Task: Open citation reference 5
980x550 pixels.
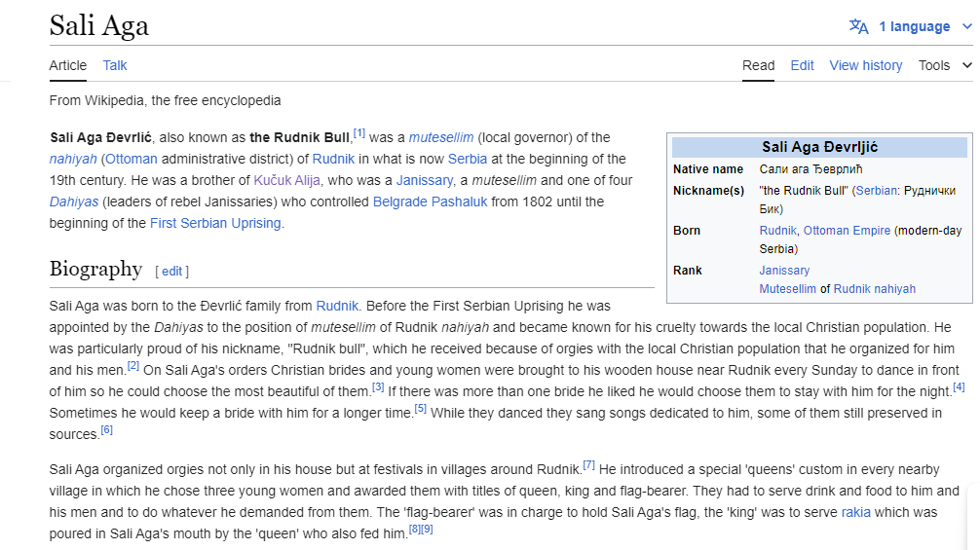Action: point(421,408)
